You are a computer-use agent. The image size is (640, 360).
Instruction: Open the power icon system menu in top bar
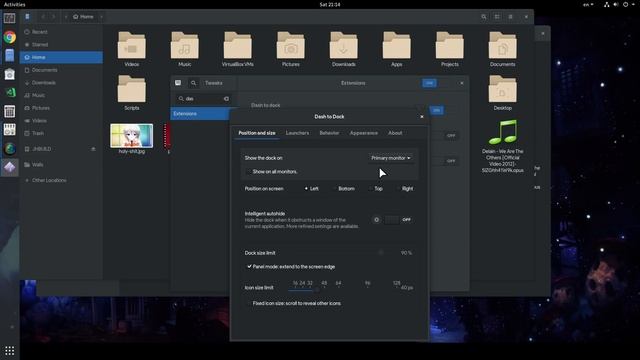pos(626,4)
